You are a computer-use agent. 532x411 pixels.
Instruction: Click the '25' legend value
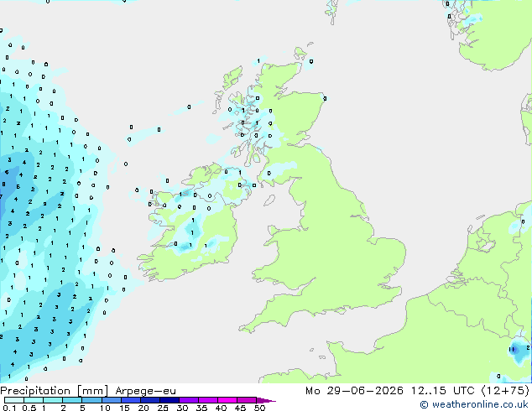pyautogui.click(x=163, y=408)
